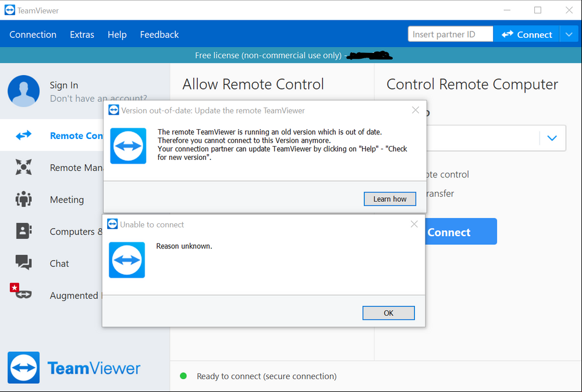Screen dimensions: 582x392
Task: Minimize the TeamViewer window
Action: (x=507, y=10)
